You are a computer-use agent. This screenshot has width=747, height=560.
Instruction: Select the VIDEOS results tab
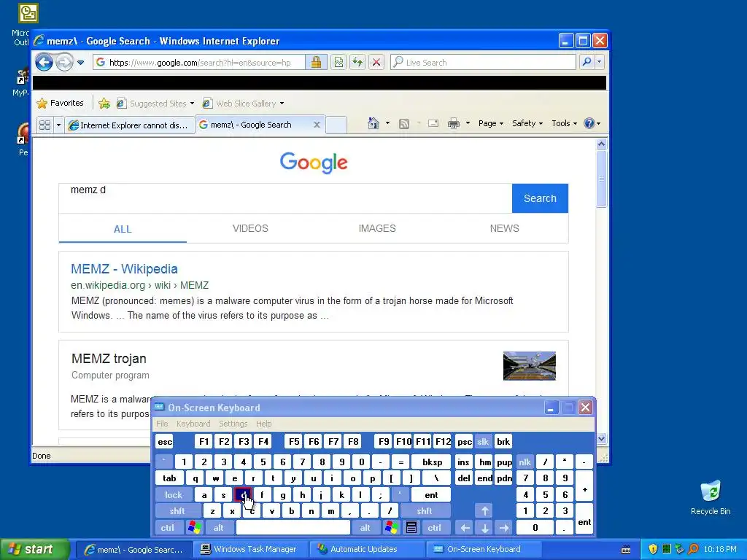pos(251,228)
